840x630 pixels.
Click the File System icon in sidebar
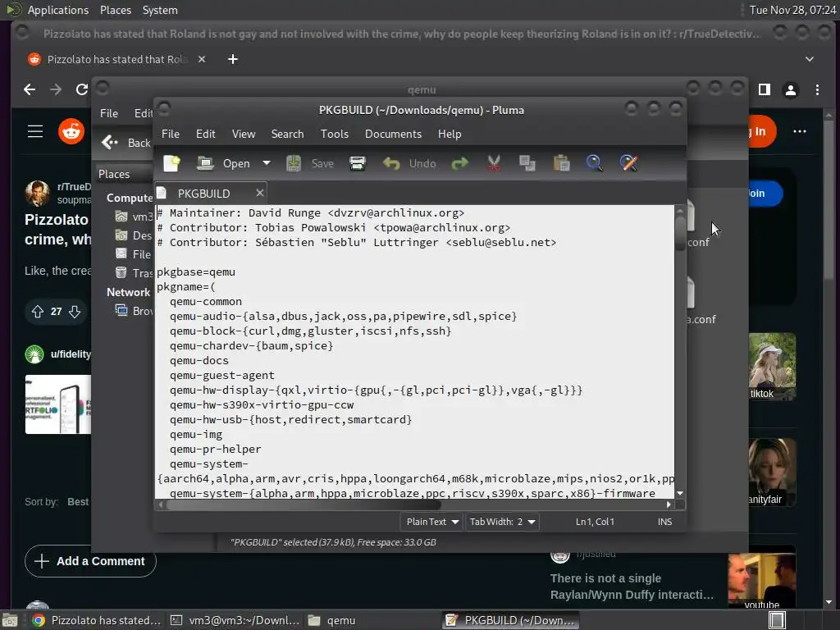(x=121, y=254)
